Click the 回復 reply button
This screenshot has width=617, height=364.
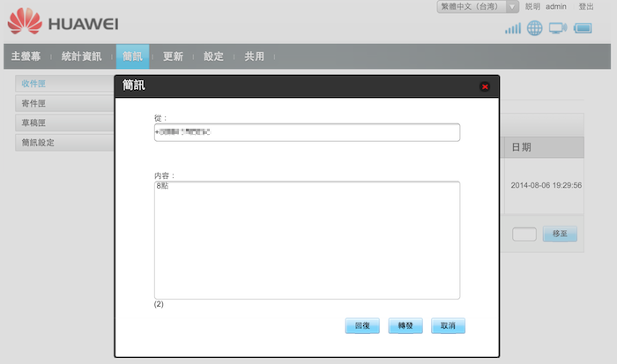pos(362,326)
